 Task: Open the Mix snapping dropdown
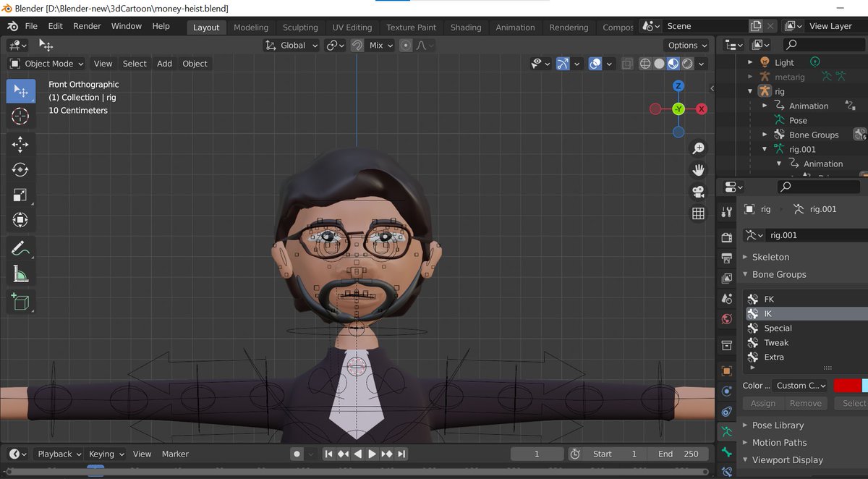[380, 45]
